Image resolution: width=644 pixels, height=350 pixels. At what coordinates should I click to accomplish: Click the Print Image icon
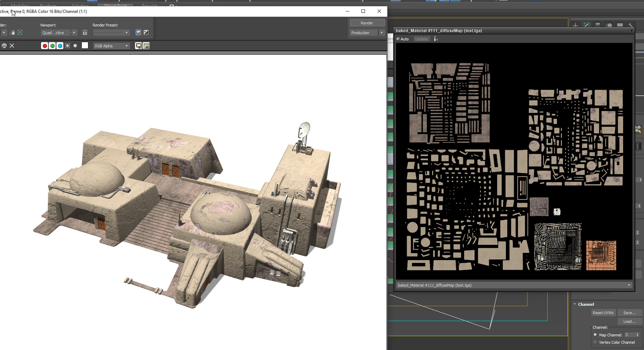[4, 46]
